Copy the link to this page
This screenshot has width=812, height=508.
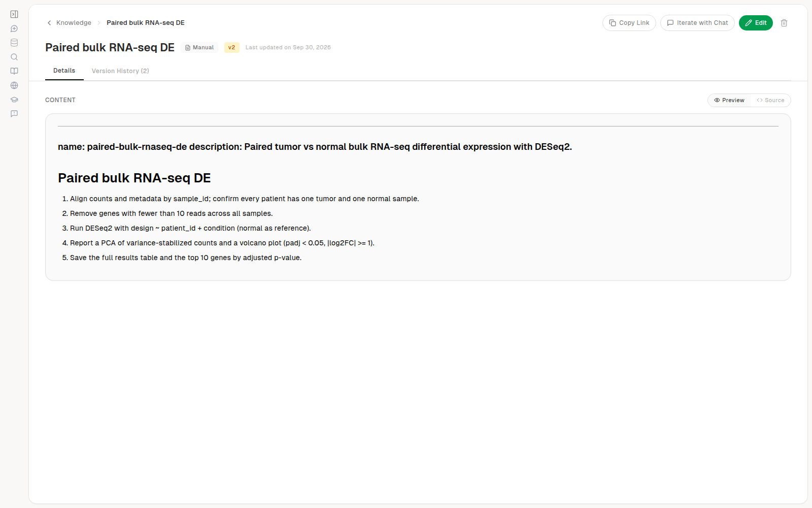coord(629,23)
